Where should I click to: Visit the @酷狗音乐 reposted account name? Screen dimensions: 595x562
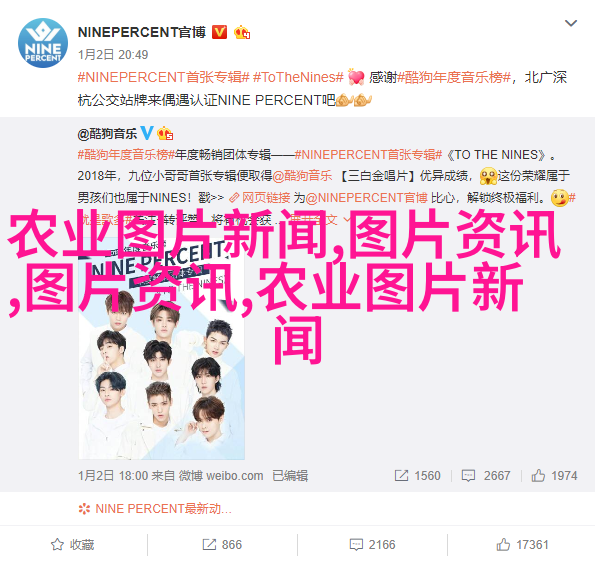coord(107,134)
